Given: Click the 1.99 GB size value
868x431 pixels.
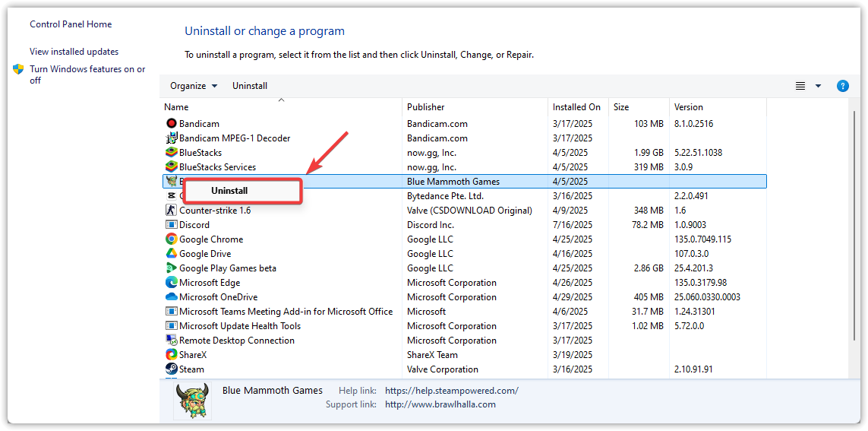Looking at the screenshot, I should coord(649,152).
